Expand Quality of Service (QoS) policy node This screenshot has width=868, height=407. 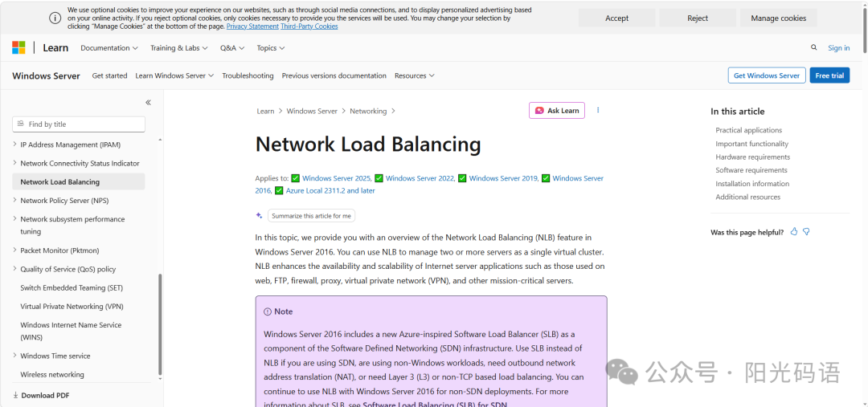(x=15, y=269)
